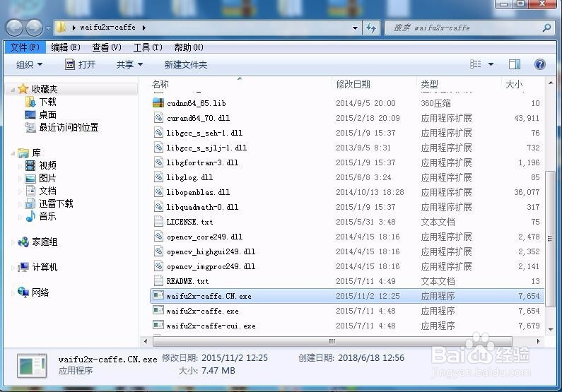562x392 pixels.
Task: Toggle the preview pane icon
Action: (515, 64)
